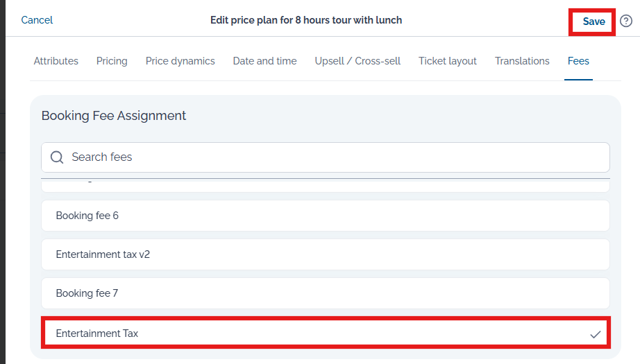Save the price plan changes
Viewport: 640px width, 364px height.
pyautogui.click(x=593, y=21)
